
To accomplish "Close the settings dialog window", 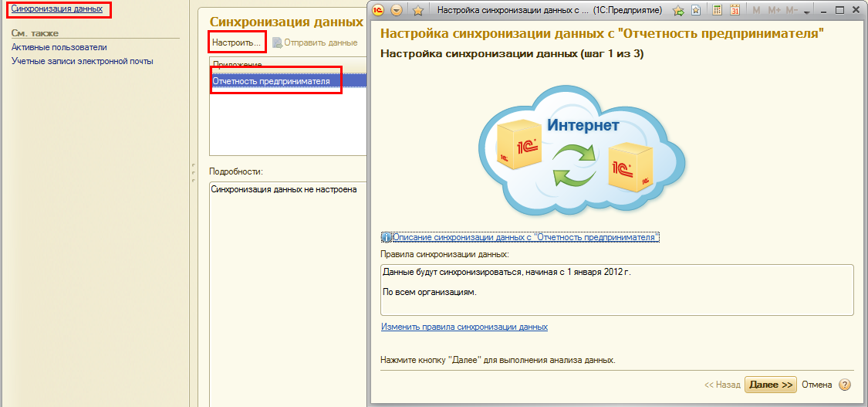I will tap(856, 10).
